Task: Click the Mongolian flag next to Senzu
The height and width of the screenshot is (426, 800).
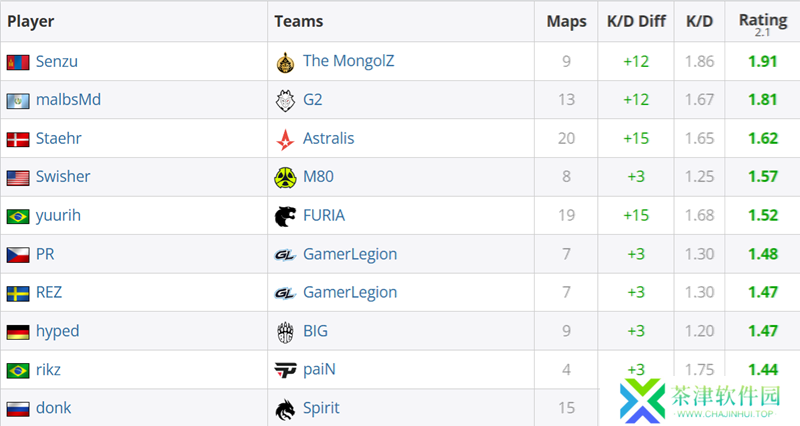Action: [18, 62]
